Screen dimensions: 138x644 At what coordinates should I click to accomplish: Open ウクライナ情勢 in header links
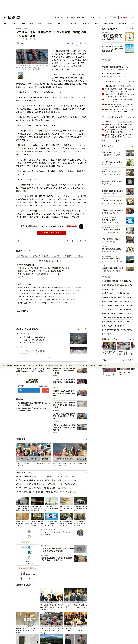[x=70, y=17]
